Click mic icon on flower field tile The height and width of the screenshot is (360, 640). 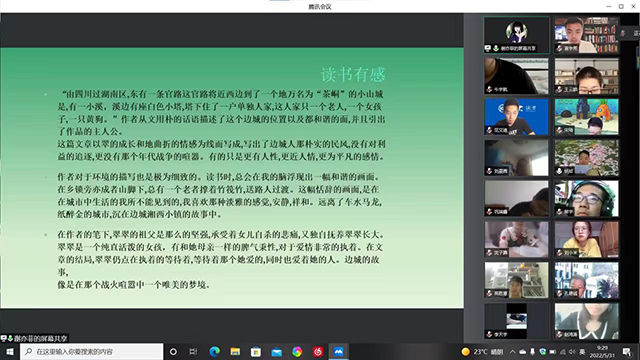[559, 171]
